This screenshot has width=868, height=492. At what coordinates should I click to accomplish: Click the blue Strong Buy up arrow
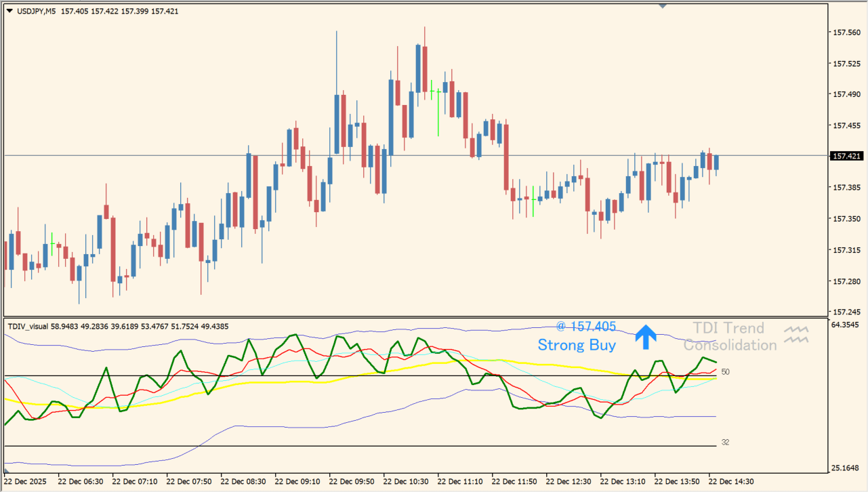646,336
